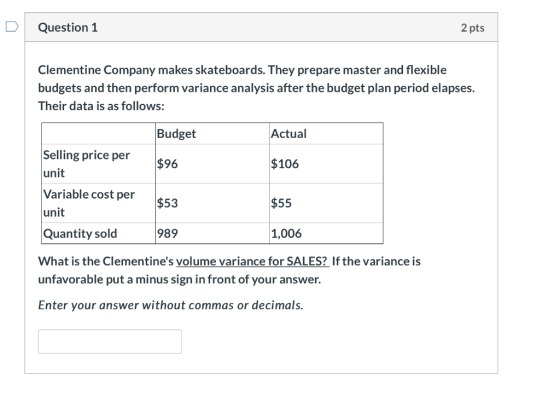Image resolution: width=560 pixels, height=395 pixels.
Task: Click the $55 actual variable cost cell
Action: pos(326,203)
